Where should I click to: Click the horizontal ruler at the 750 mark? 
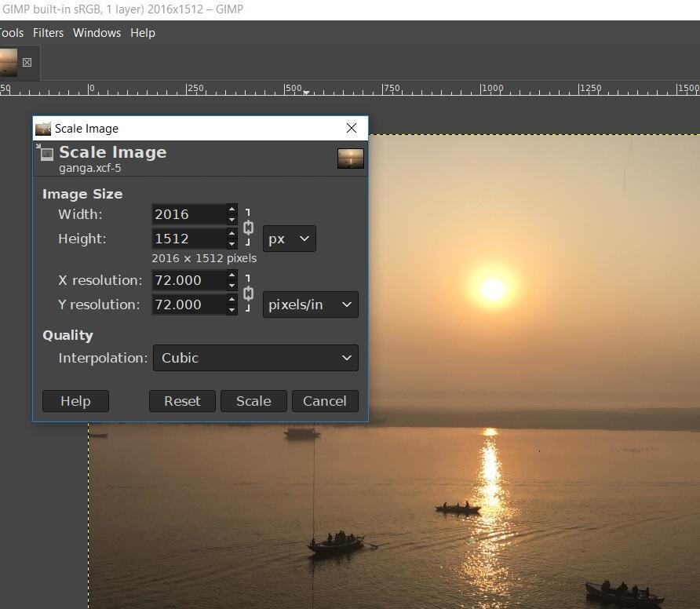coord(383,89)
